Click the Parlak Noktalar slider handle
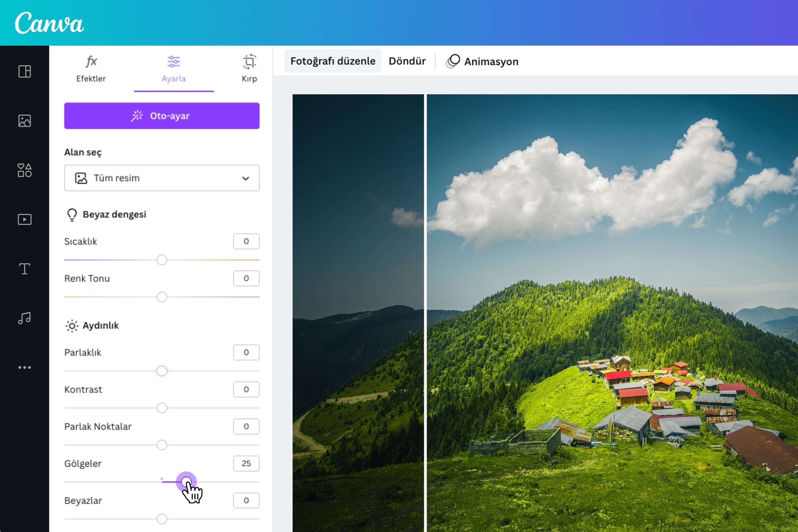 [162, 445]
